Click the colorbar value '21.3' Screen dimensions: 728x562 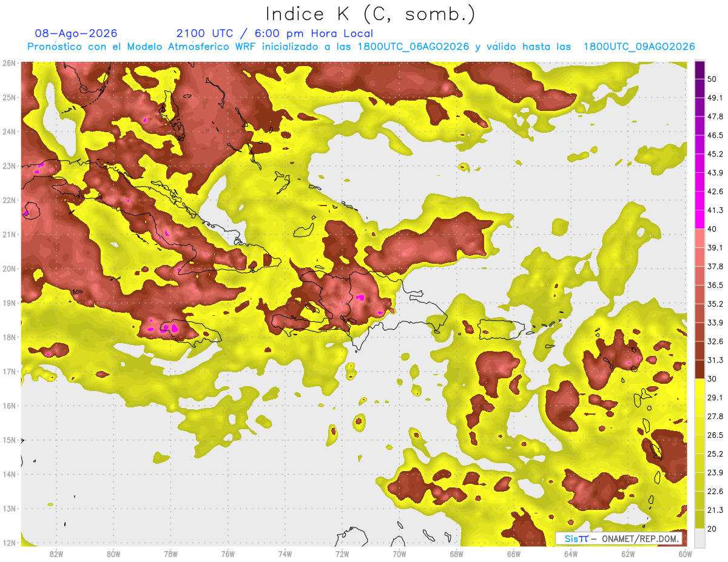715,510
